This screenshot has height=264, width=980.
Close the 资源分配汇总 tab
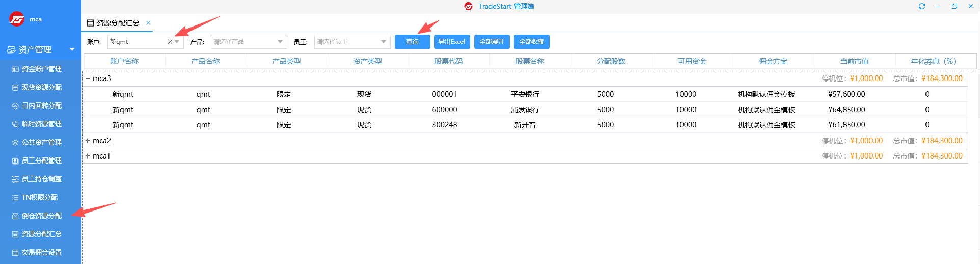coord(148,23)
